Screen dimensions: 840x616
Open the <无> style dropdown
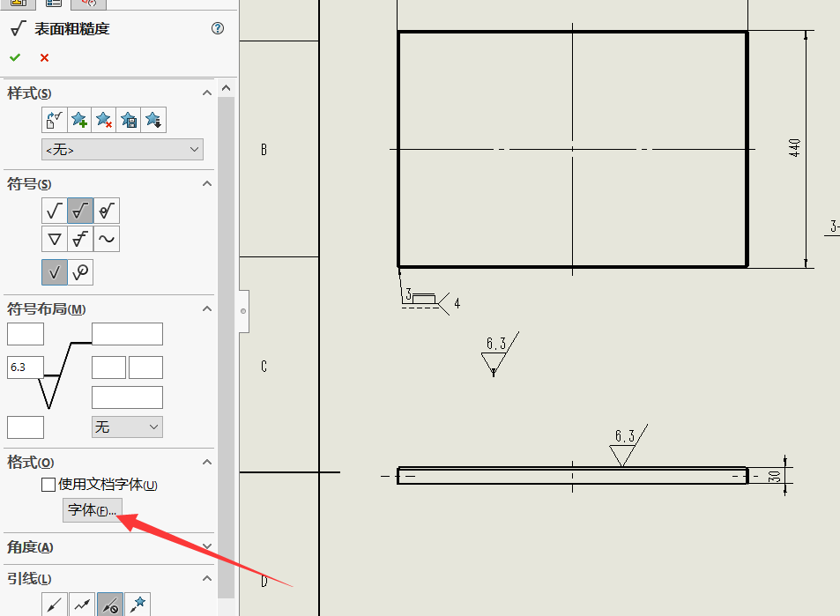pyautogui.click(x=123, y=150)
